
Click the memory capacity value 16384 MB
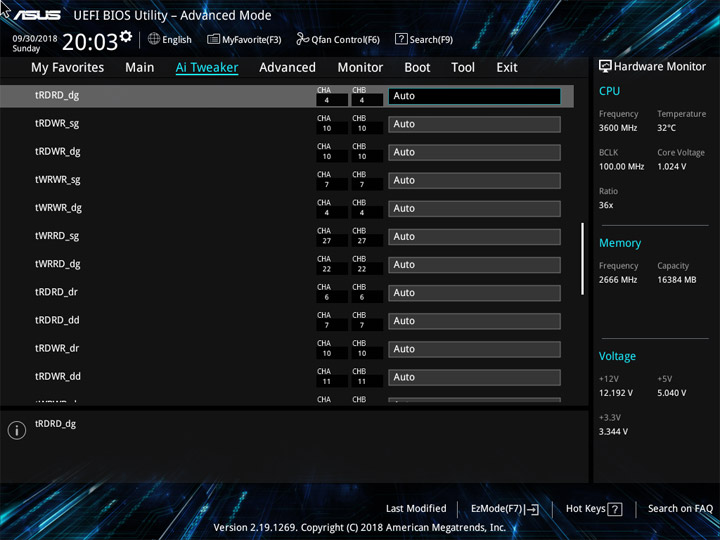click(x=677, y=280)
